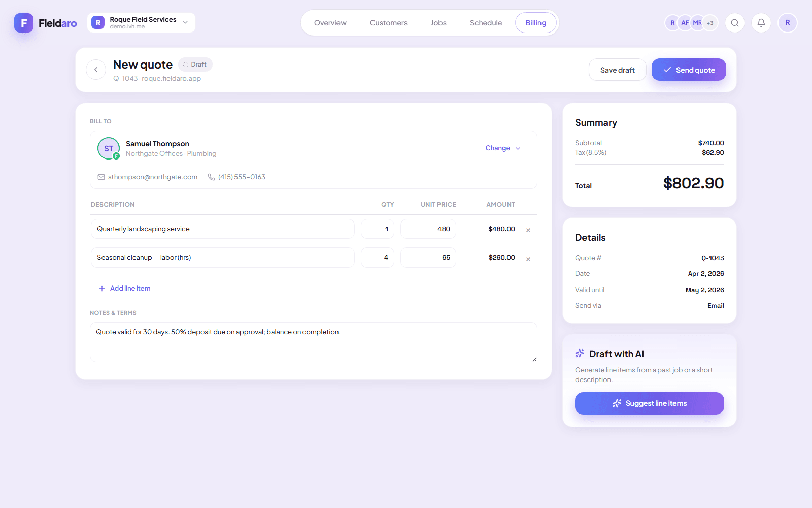Open the Schedule tab
The width and height of the screenshot is (812, 508).
click(x=486, y=23)
